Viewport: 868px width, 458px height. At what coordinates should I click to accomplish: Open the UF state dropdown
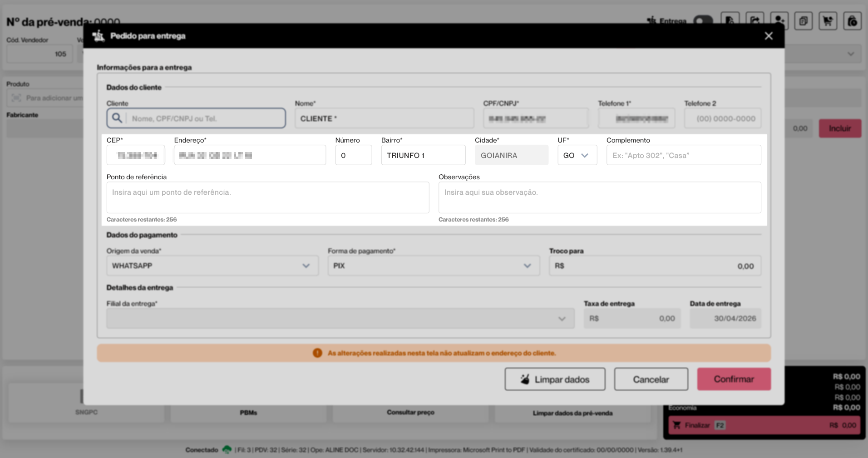tap(577, 155)
